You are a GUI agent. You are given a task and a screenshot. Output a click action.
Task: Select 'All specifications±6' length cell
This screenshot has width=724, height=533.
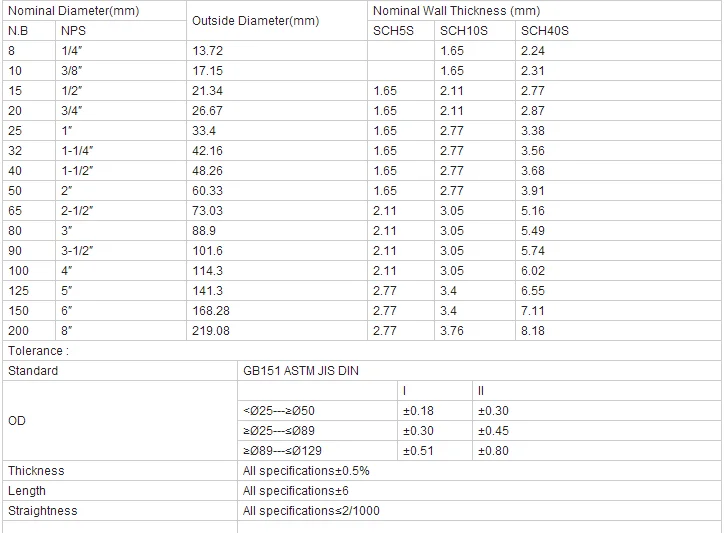point(479,491)
